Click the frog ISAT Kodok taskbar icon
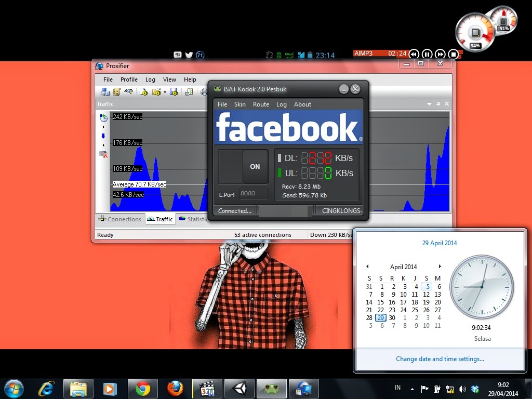This screenshot has width=532, height=399. point(271,389)
